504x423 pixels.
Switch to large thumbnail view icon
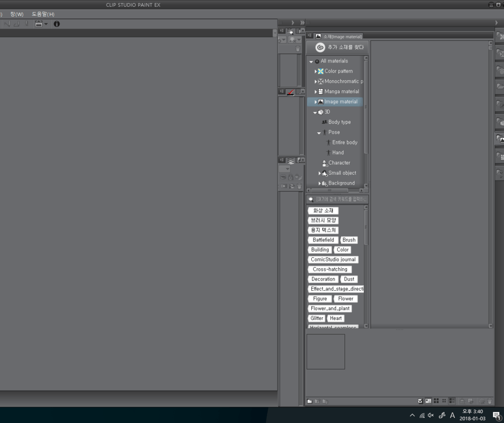pos(436,401)
